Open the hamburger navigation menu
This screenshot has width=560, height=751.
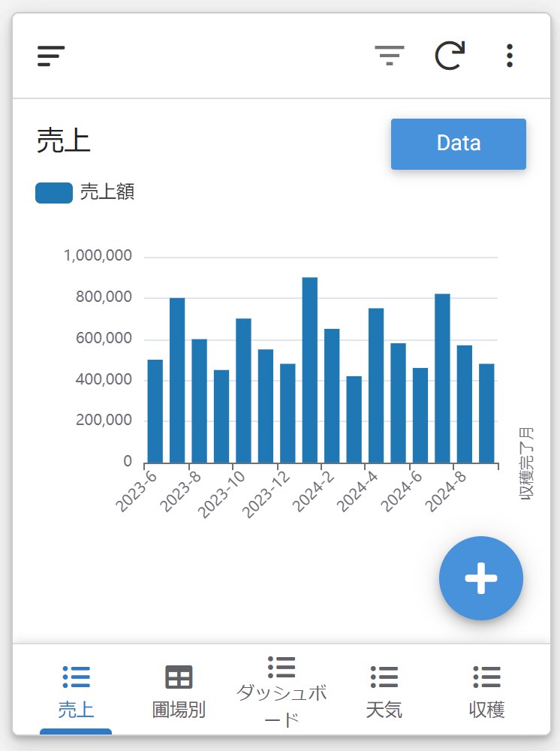[51, 56]
